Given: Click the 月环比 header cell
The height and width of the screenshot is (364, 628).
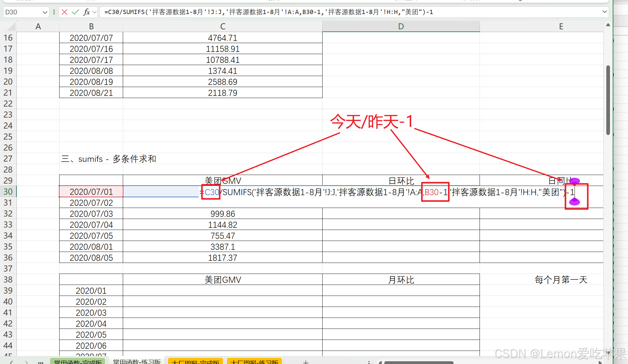Looking at the screenshot, I should [401, 280].
